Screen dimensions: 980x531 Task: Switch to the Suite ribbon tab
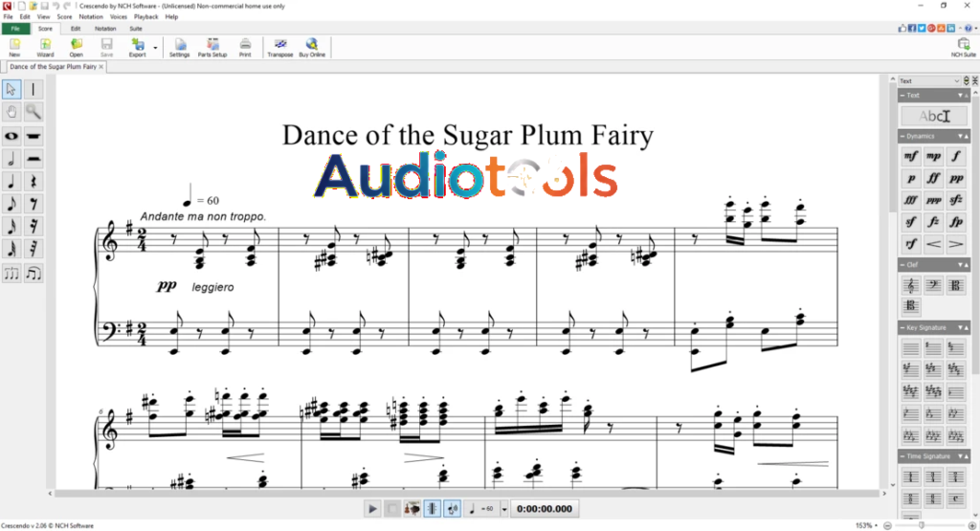point(136,29)
